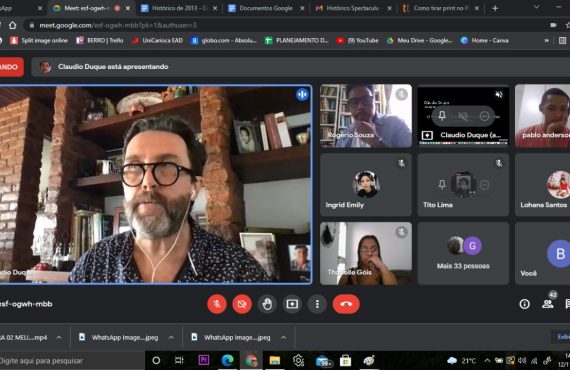Click the Mais 33 pessoas tile
Viewport: 570px width, 370px height.
[x=463, y=253]
